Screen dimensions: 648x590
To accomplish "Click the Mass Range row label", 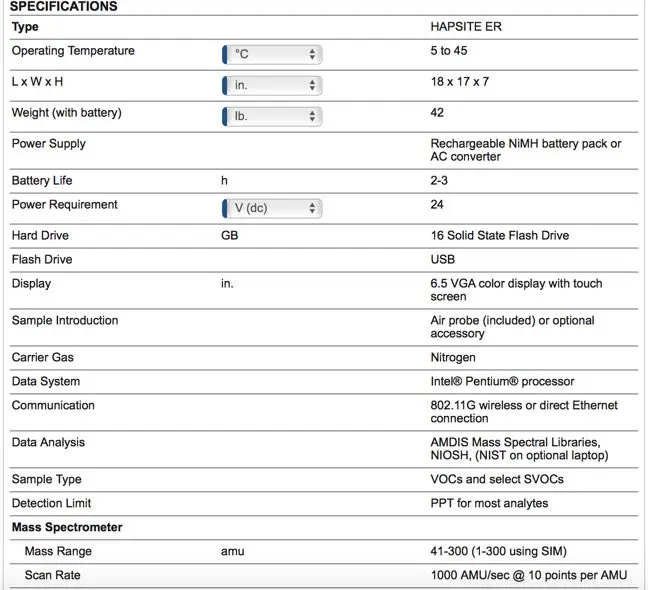I will click(x=58, y=551).
